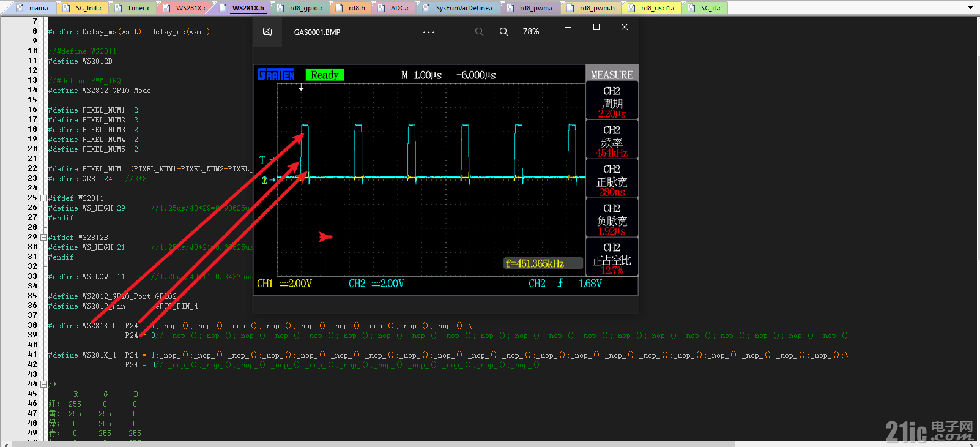980x447 pixels.
Task: Click the CH2 channel marker left of waveform
Action: click(x=267, y=181)
